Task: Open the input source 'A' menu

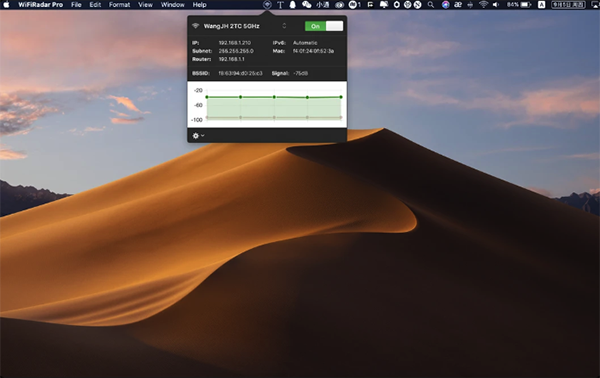Action: point(541,5)
